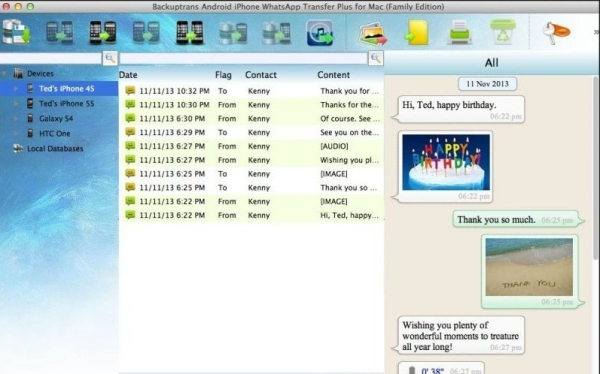
Task: Sort messages by the Content column header
Action: (x=333, y=75)
